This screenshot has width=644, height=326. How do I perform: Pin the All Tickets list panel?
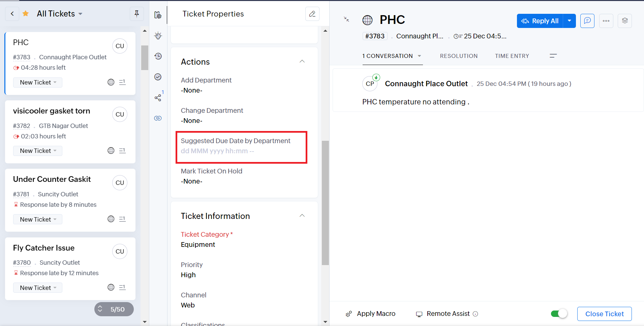click(x=136, y=14)
